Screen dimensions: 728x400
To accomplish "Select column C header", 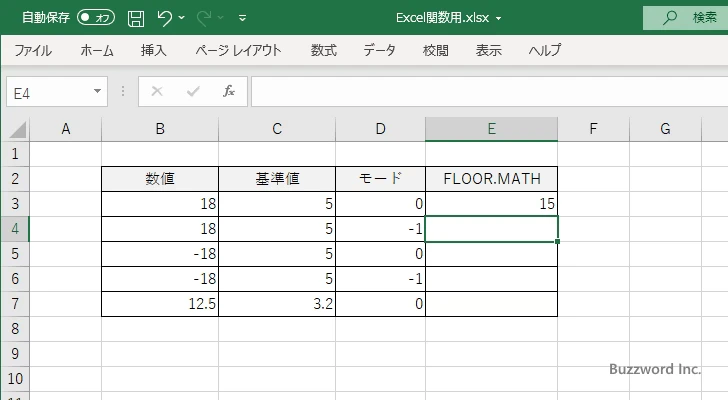I will pyautogui.click(x=277, y=129).
